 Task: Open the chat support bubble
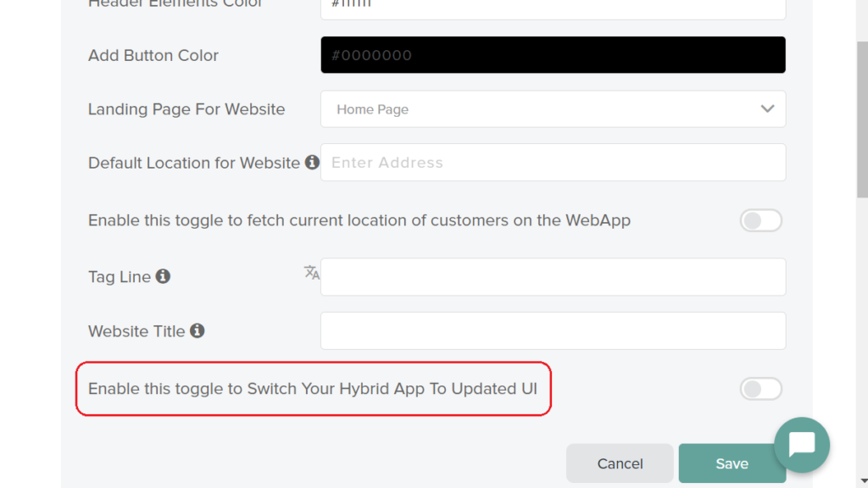(801, 445)
